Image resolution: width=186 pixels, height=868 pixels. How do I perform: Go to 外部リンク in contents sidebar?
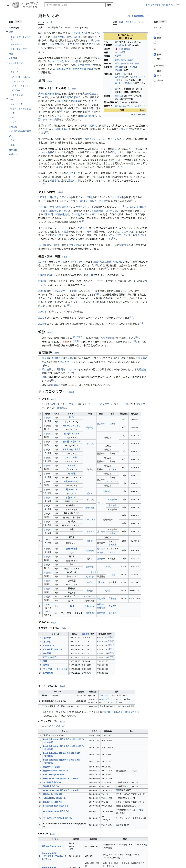coord(14,154)
